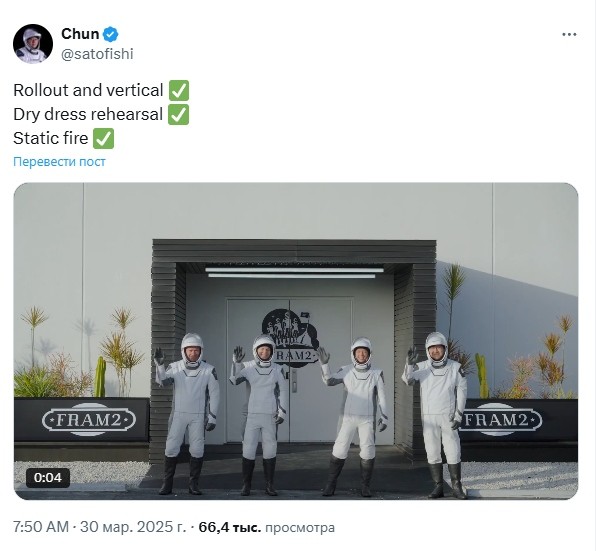Click the green checkmark after Dry dress rehearsal
This screenshot has height=551, width=596.
click(179, 115)
